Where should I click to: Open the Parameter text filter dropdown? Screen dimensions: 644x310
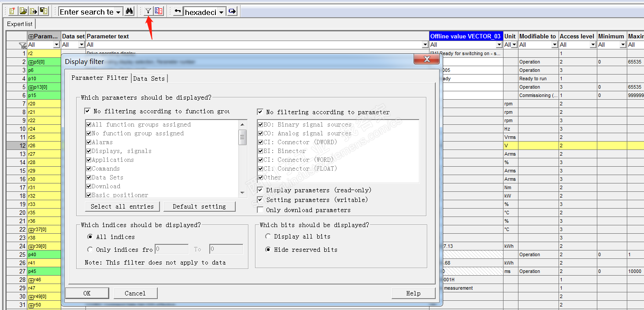(x=426, y=45)
